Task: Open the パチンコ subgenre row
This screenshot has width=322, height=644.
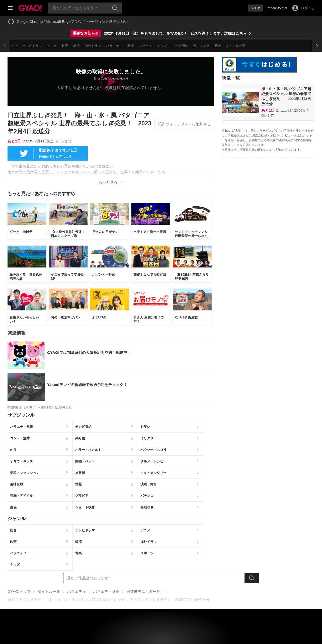Action: [171, 496]
